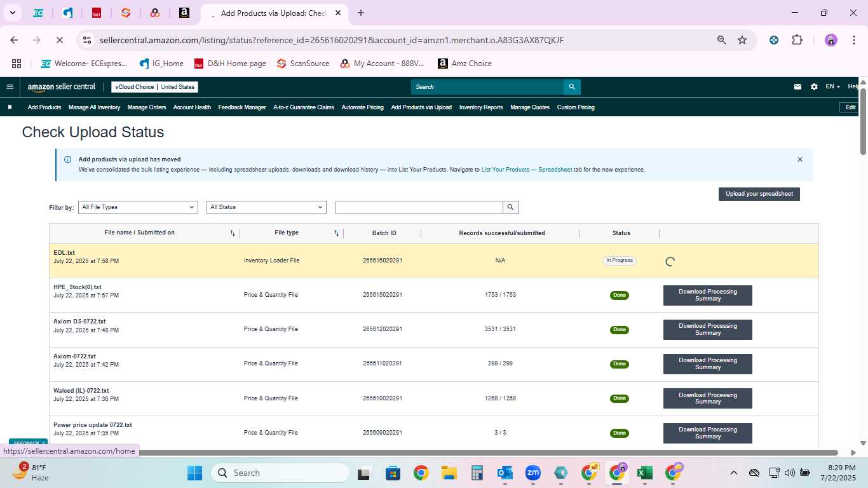This screenshot has width=868, height=488.
Task: Click the browser address bar URL
Action: (332, 40)
